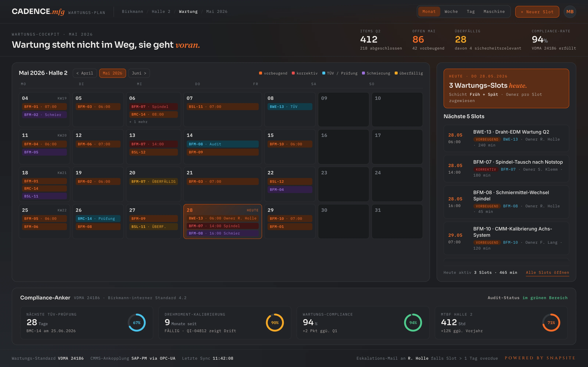Toggle the korrektiv legend filter
588x367 pixels.
(305, 73)
